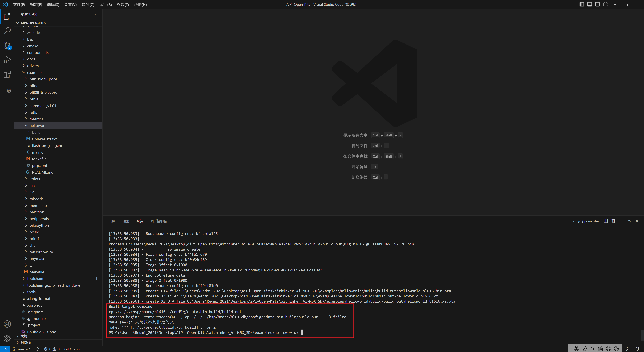Toggle panel layout icon in title bar

(589, 4)
